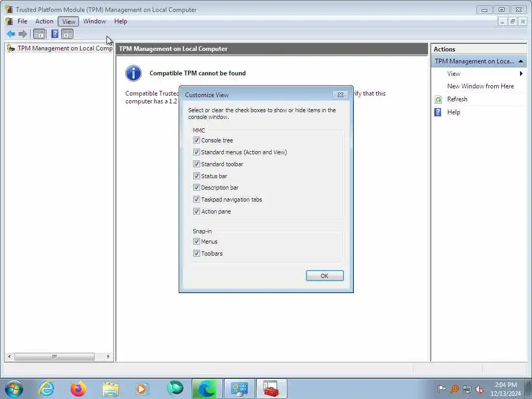Click the console tree scroll left arrow
Screen dimensions: 532x399
pyautogui.click(x=9, y=356)
